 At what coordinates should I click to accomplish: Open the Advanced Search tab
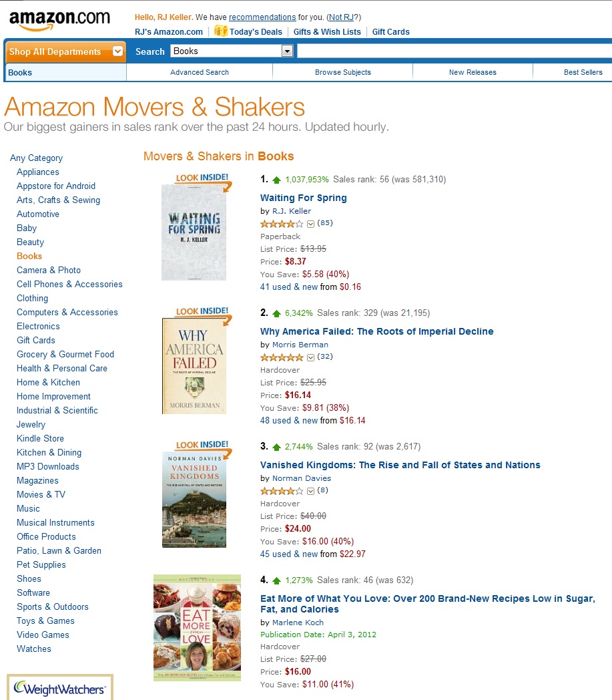(200, 72)
